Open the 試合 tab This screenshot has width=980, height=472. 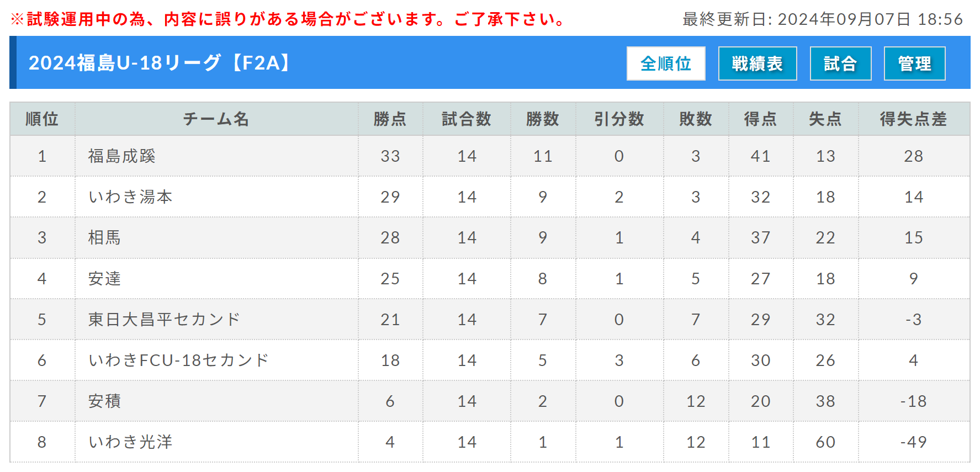click(840, 63)
